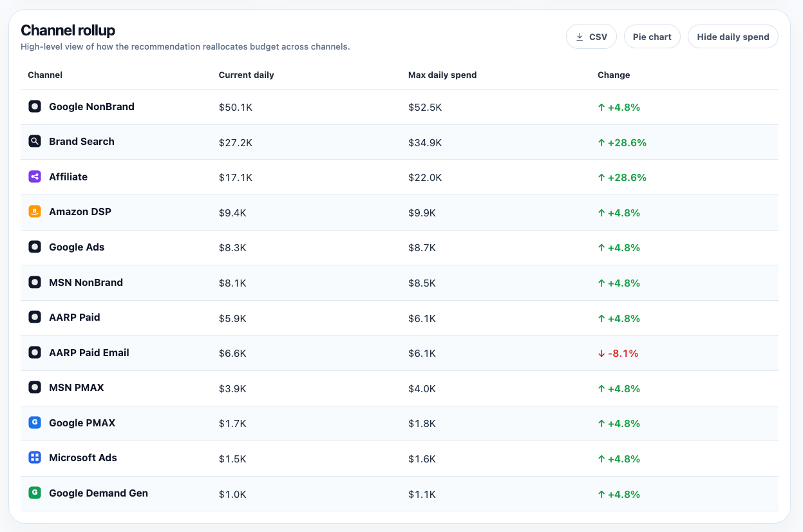This screenshot has width=803, height=532.
Task: Click the Microsoft Ads grid icon
Action: tap(35, 457)
